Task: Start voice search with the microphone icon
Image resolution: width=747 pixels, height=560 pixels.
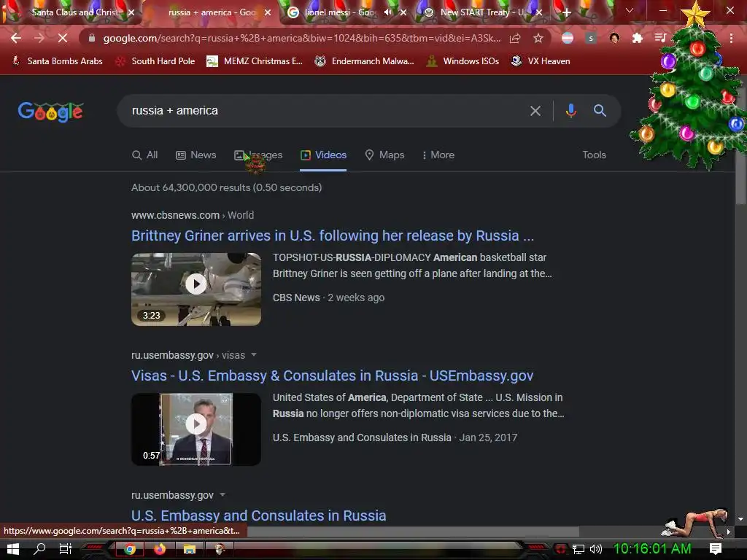Action: pyautogui.click(x=570, y=111)
